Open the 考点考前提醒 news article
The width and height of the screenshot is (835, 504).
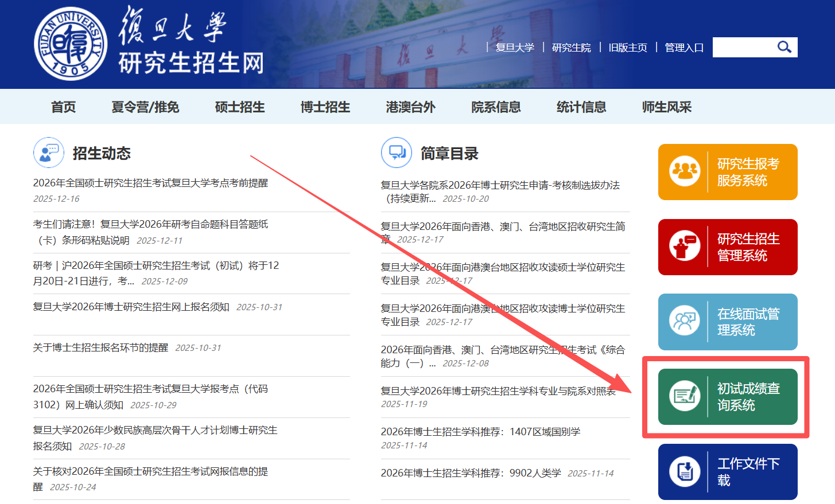pyautogui.click(x=150, y=183)
